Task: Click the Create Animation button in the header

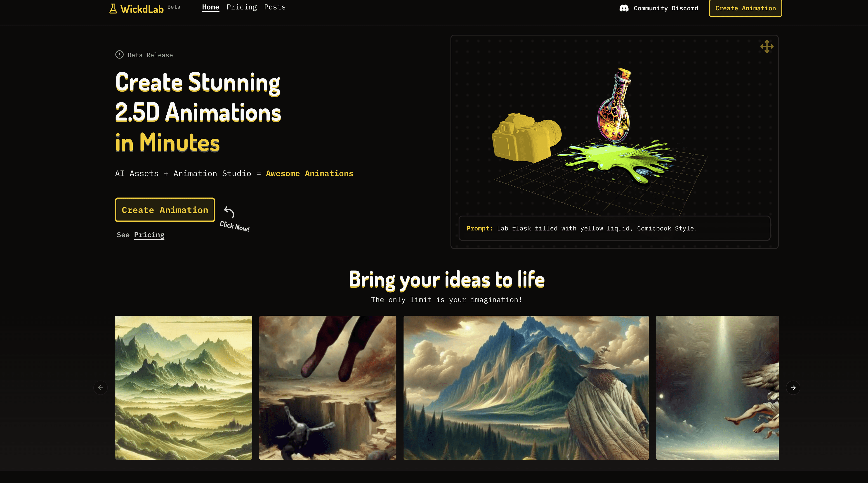Action: coord(745,8)
